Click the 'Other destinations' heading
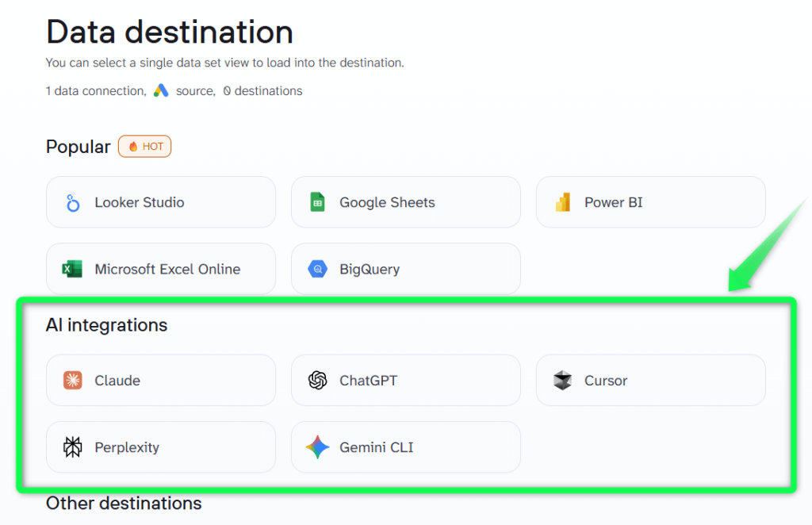This screenshot has width=812, height=525. (124, 504)
